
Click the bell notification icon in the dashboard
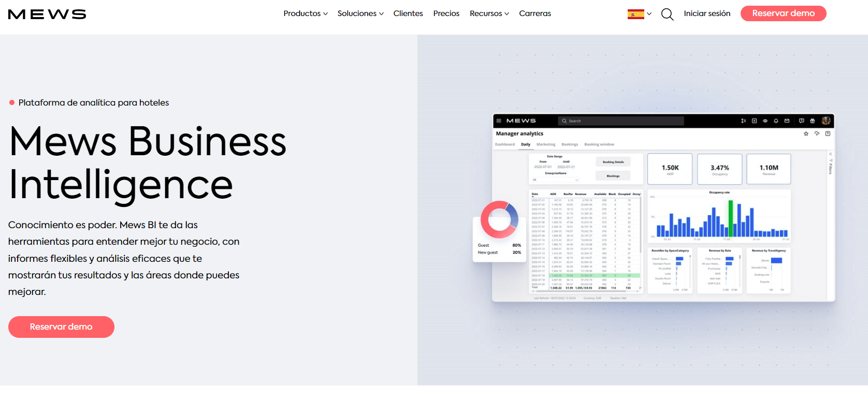776,121
